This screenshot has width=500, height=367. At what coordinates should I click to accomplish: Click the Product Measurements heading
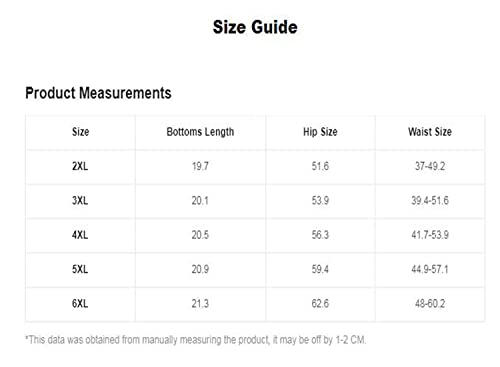98,93
